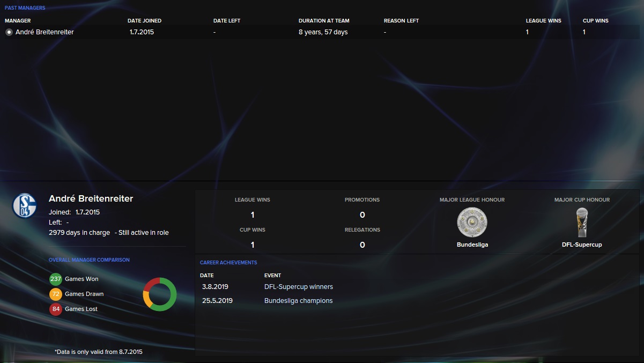Click the '8 years, 57 days' duration cell
The width and height of the screenshot is (644, 363).
323,32
